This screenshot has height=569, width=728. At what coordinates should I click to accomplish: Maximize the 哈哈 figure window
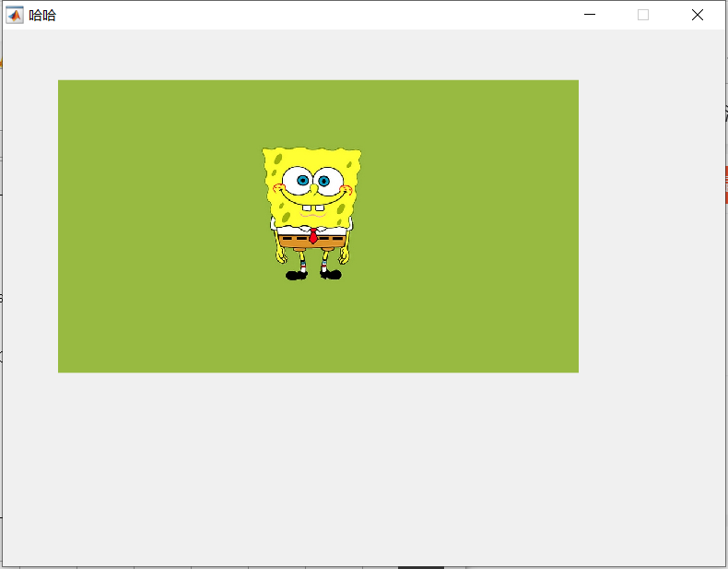point(643,15)
